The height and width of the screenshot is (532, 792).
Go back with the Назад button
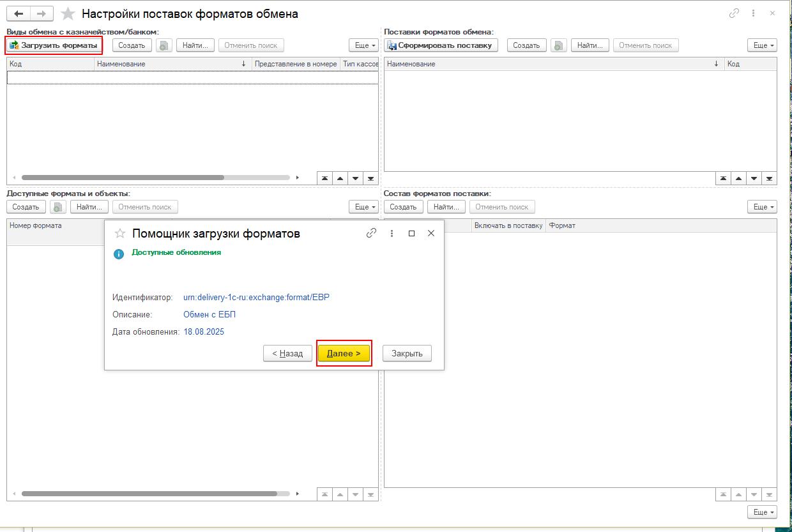(x=287, y=353)
